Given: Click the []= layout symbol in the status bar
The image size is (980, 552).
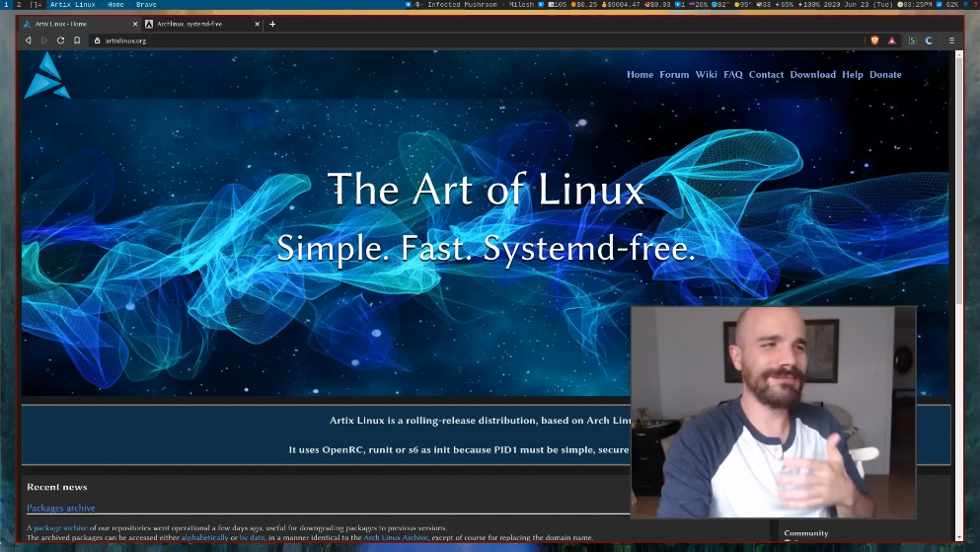Looking at the screenshot, I should 37,4.
